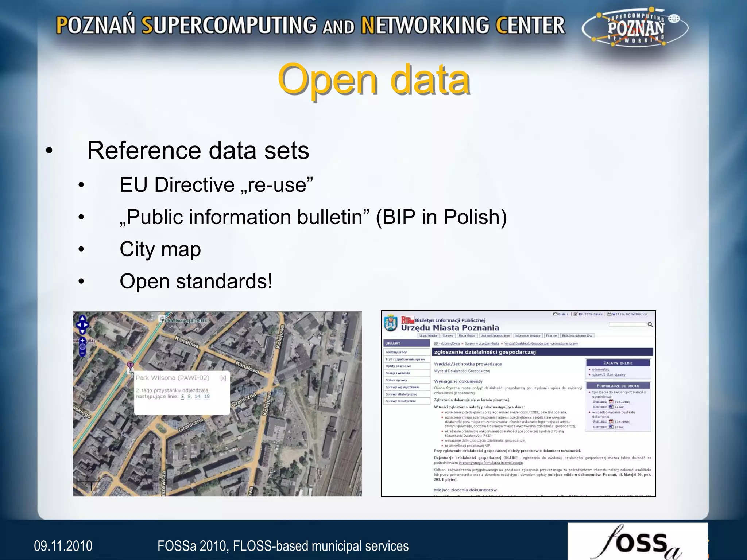
Task: Open the Jednostki pomocnicze tab
Action: click(495, 336)
